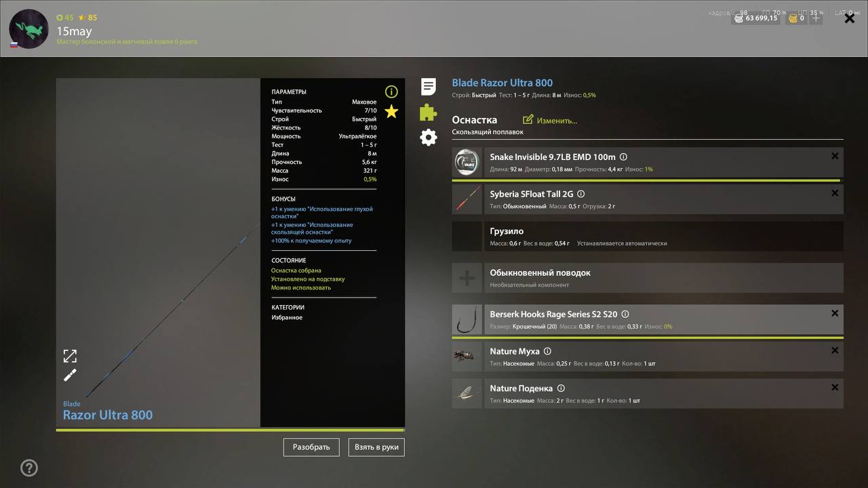Remove the Snake Invisible 9.7LB line
This screenshot has width=868, height=488.
[x=835, y=156]
